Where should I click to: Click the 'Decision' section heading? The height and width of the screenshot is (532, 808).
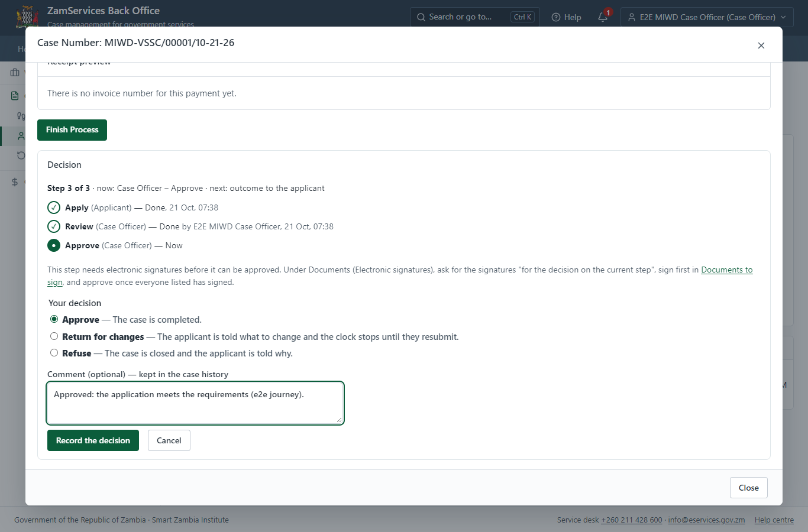[64, 165]
